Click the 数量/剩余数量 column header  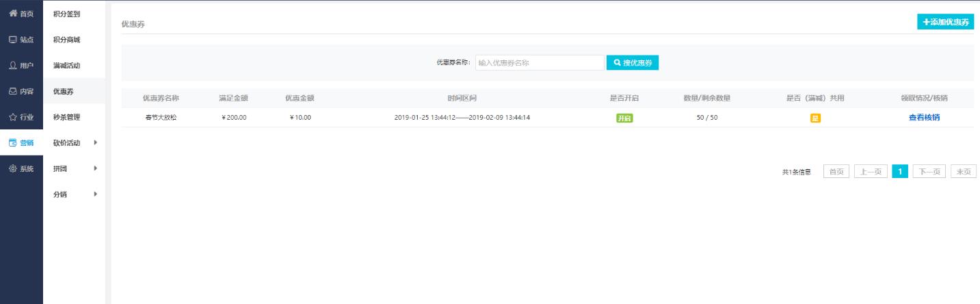pyautogui.click(x=707, y=98)
